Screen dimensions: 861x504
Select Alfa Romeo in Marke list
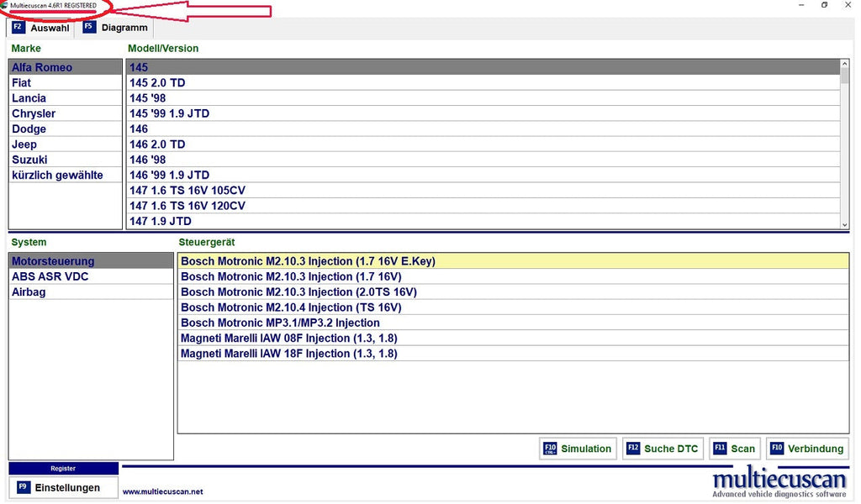[66, 67]
